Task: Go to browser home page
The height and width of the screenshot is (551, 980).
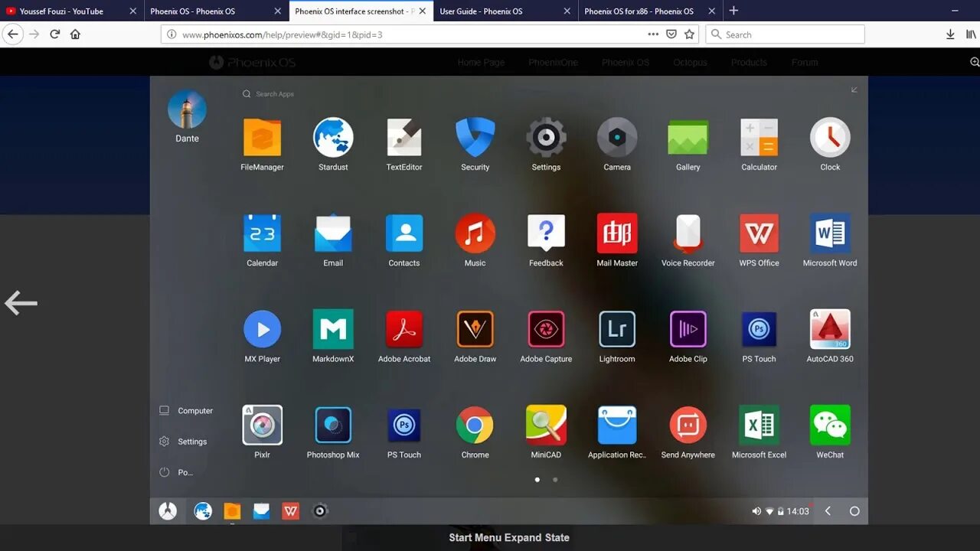Action: coord(75,34)
